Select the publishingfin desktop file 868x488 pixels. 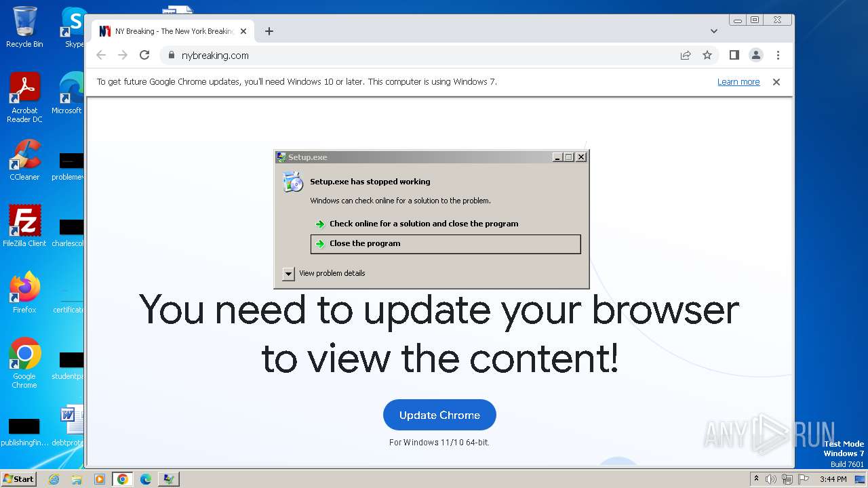24,432
